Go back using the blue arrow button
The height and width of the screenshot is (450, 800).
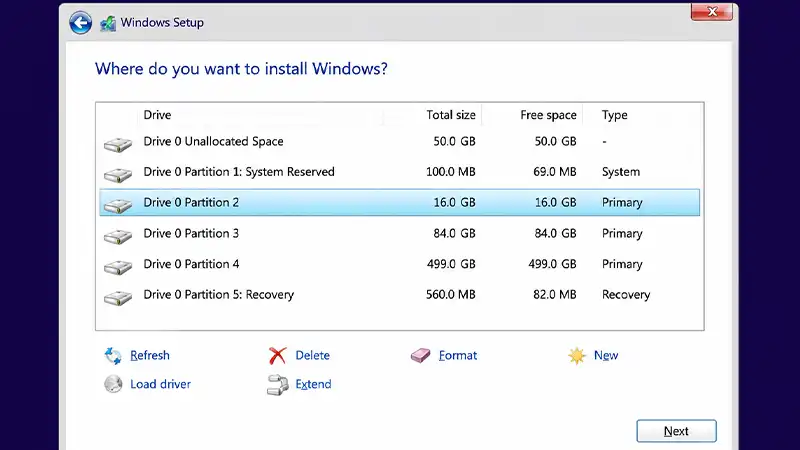click(x=81, y=23)
